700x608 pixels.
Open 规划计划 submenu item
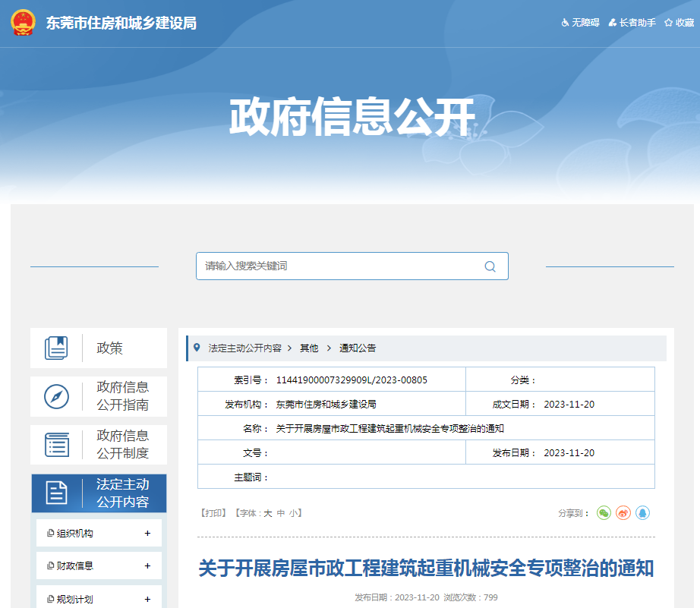75,599
